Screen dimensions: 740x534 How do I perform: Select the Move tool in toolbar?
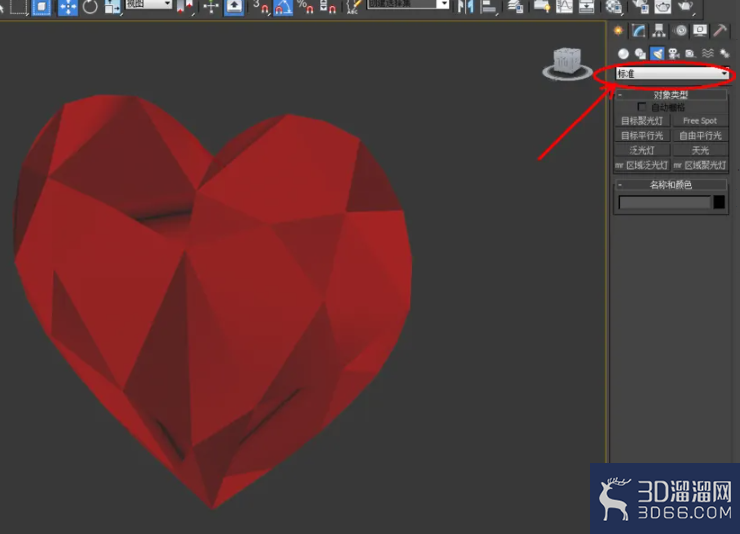(67, 7)
